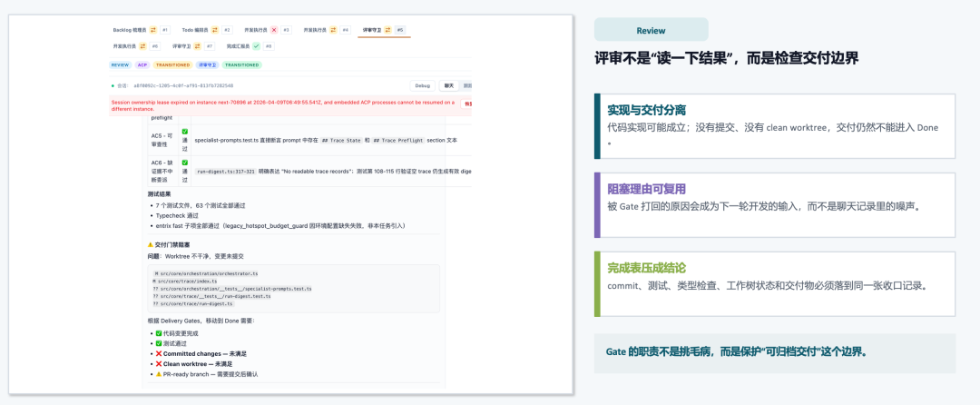Click the orange TRANSITIONED tag
The image size is (980, 405).
pos(172,64)
